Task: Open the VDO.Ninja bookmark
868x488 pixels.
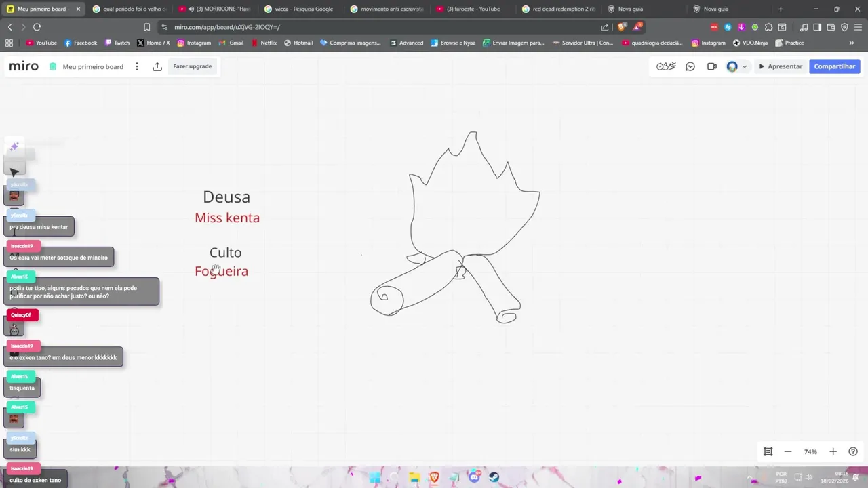Action: [750, 43]
